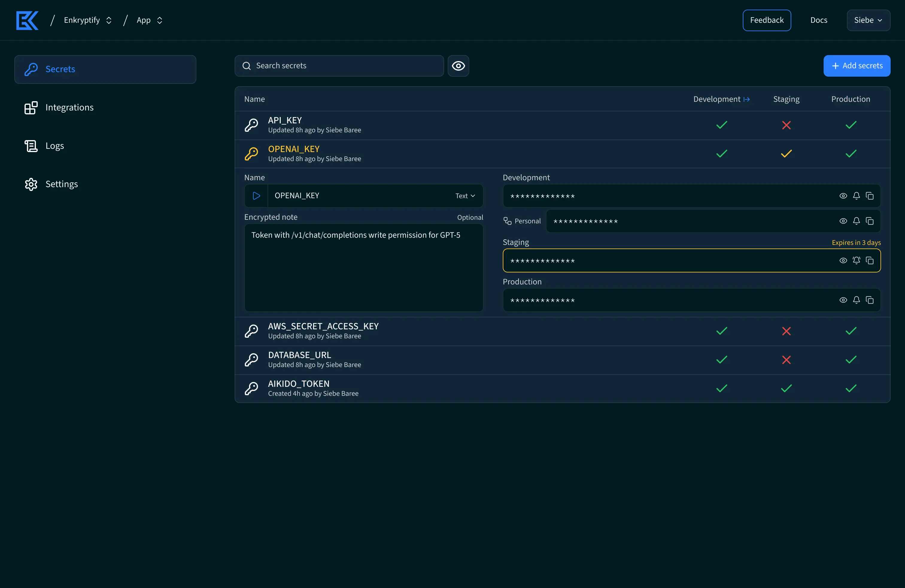Click the key icon beside AWS_SECRET_ACCESS_KEY
Screen dimensions: 905x588
[251, 331]
